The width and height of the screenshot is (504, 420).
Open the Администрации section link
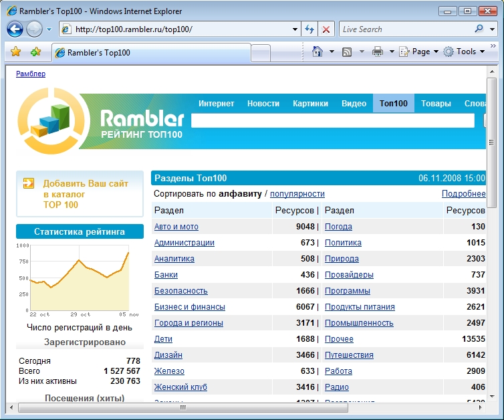tap(184, 243)
